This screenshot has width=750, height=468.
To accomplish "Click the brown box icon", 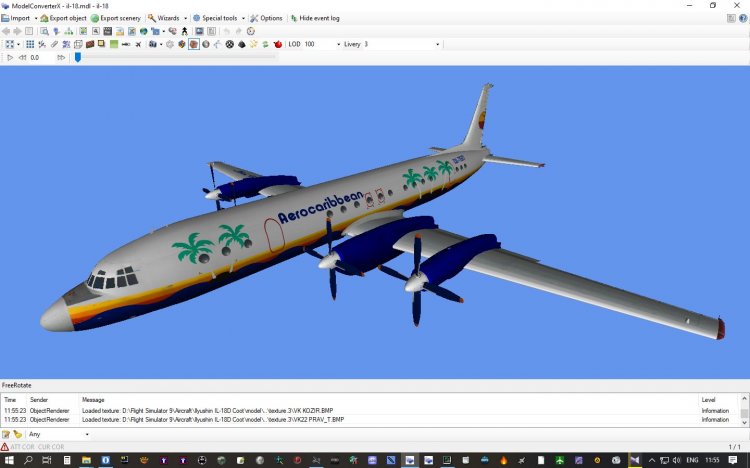I will point(90,44).
